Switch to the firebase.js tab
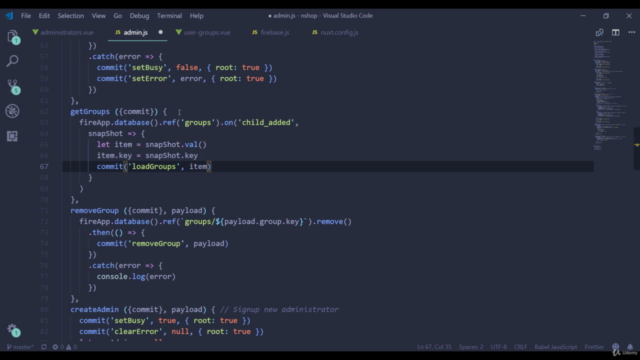The height and width of the screenshot is (360, 640). coord(271,32)
